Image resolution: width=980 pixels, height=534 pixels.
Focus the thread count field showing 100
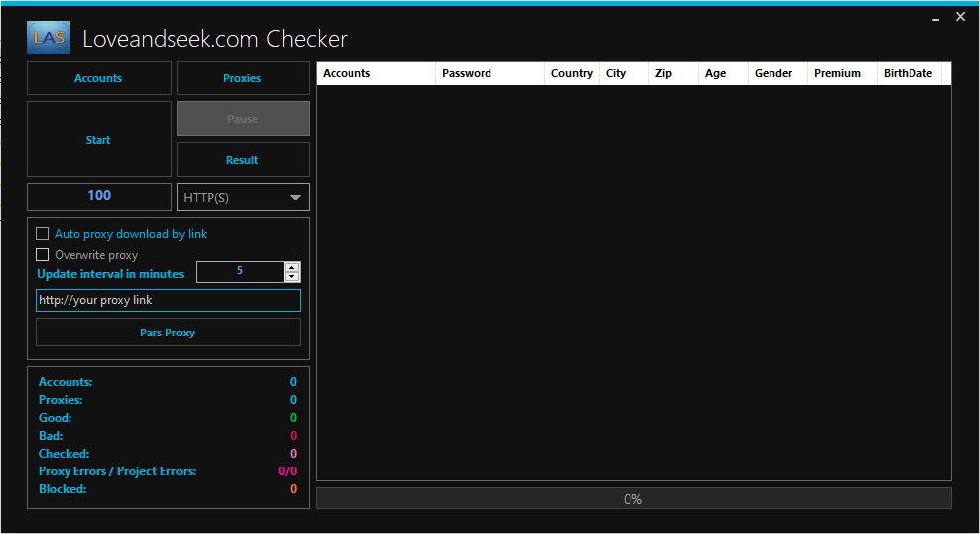[98, 197]
